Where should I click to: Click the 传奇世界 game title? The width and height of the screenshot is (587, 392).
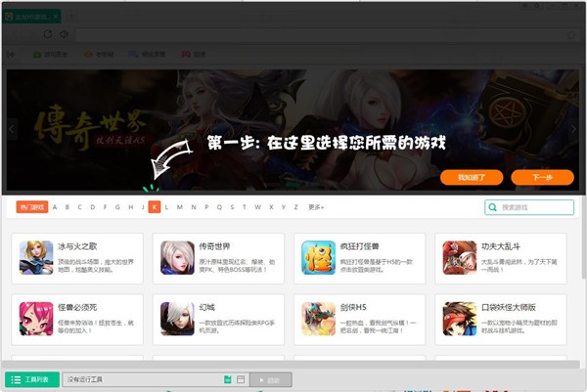point(214,246)
